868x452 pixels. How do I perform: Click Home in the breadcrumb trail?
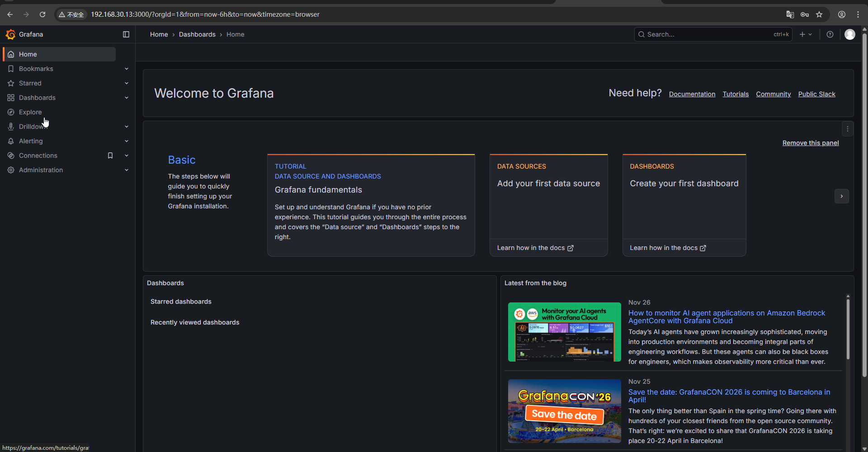coord(159,34)
